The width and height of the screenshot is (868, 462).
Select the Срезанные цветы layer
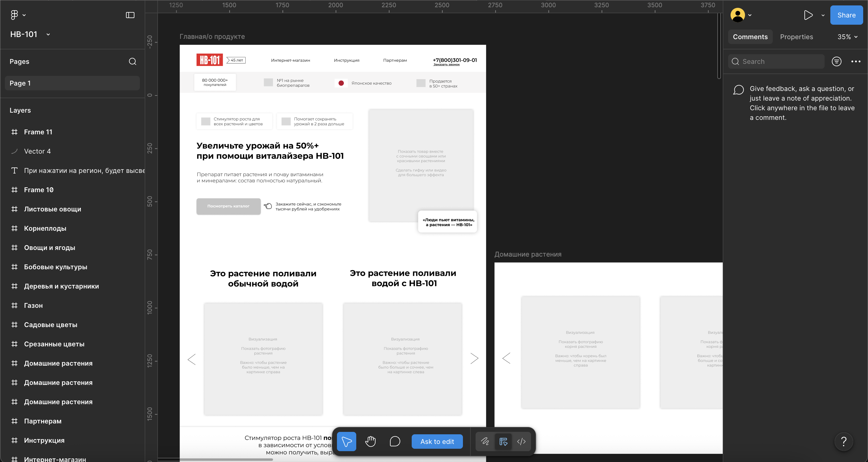(x=54, y=344)
